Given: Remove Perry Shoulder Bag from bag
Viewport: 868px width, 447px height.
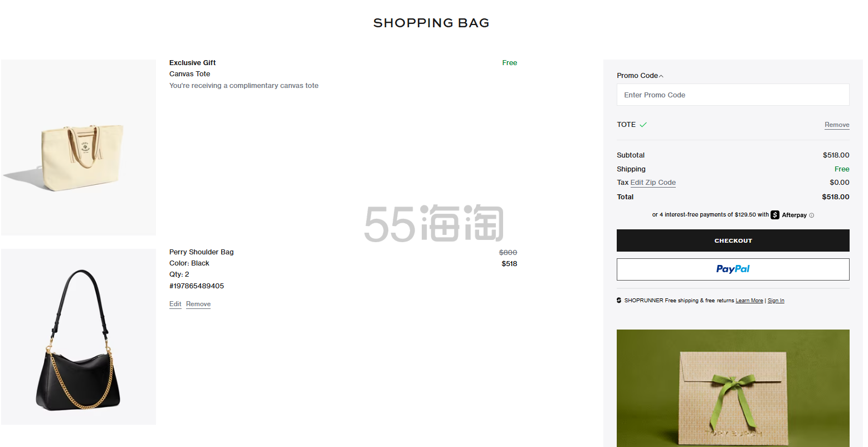Looking at the screenshot, I should point(198,304).
